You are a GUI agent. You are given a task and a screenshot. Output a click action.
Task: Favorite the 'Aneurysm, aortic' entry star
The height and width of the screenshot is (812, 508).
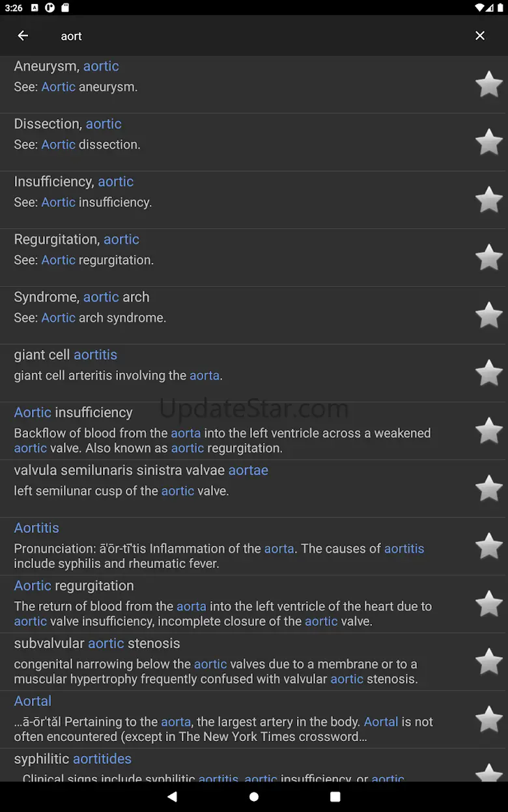point(488,85)
